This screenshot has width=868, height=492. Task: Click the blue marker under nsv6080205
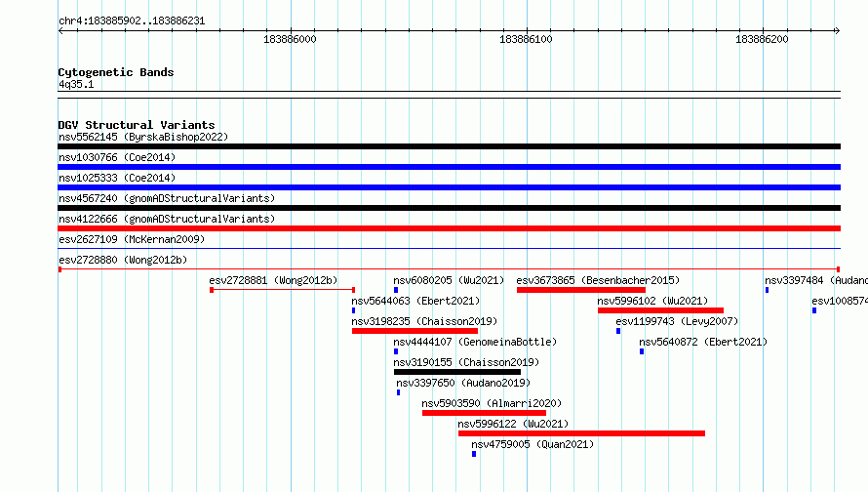tap(396, 290)
